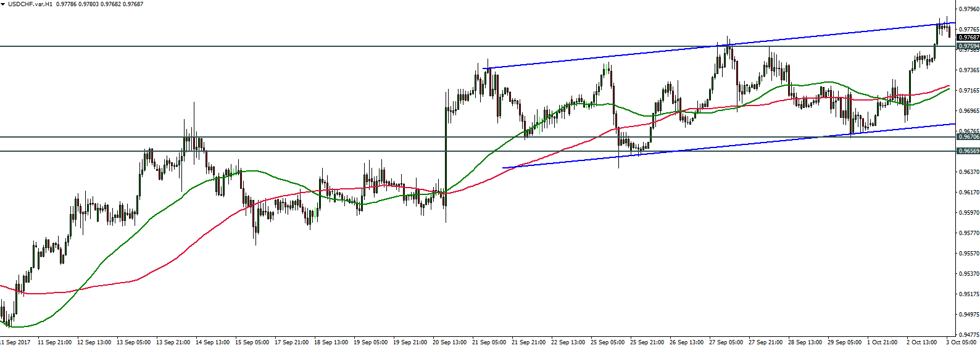Click the 29 Sep 05:00 time label
980x348 pixels.
844,342
